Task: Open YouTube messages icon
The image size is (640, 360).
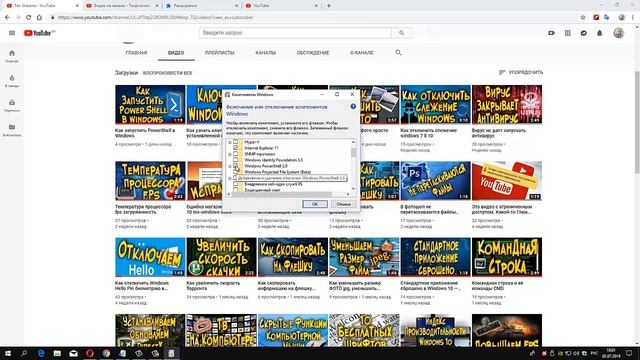Action: 584,33
